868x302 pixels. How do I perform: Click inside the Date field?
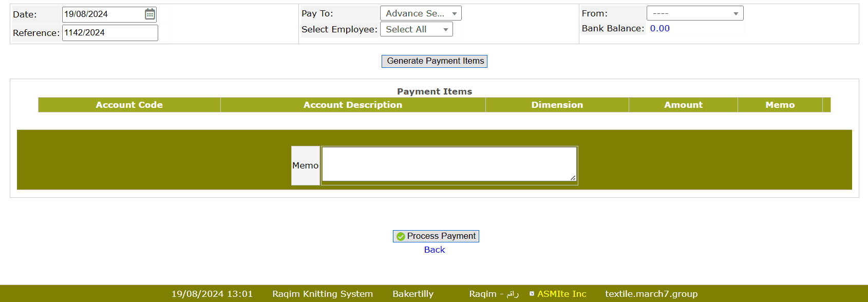tap(103, 14)
